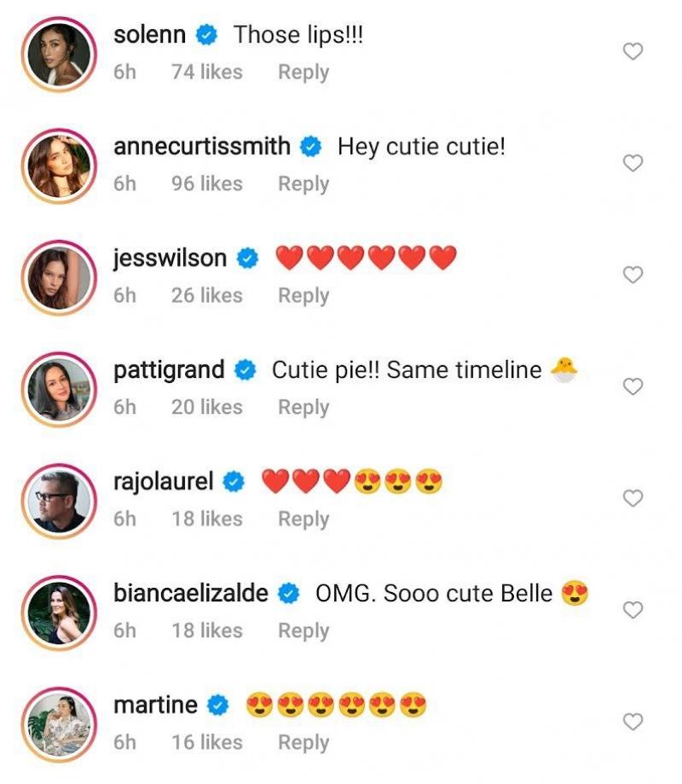This screenshot has height=784, width=682.
Task: View annecurtissmith's profile picture
Action: pos(58,164)
